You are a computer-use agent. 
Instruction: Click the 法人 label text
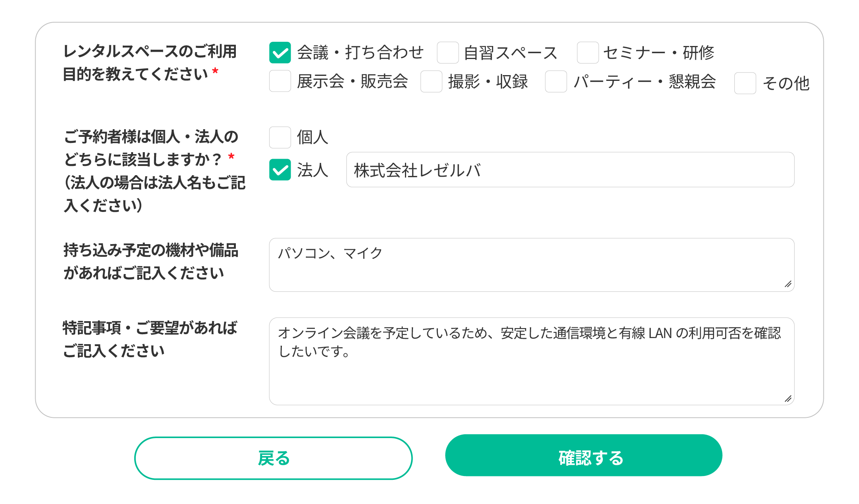click(313, 170)
